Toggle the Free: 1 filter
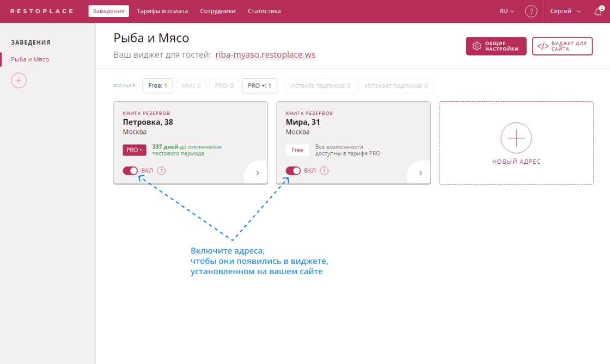 tap(158, 86)
